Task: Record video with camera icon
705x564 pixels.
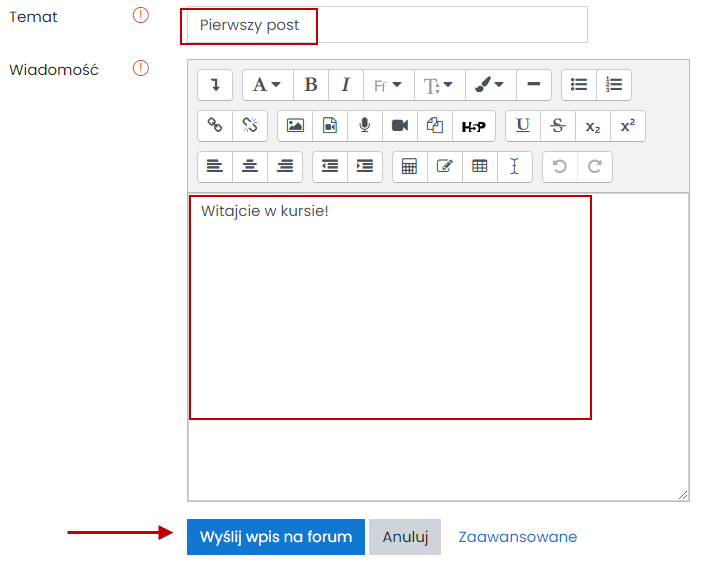Action: click(x=400, y=126)
